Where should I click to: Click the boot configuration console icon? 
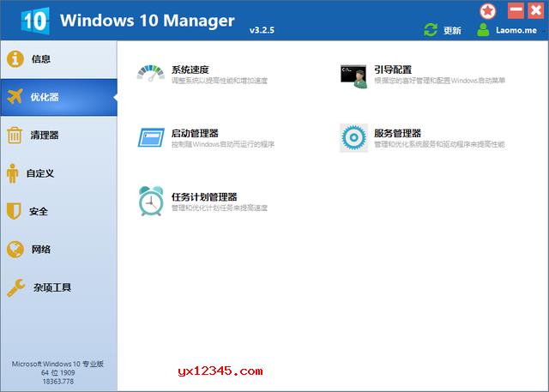(x=353, y=76)
